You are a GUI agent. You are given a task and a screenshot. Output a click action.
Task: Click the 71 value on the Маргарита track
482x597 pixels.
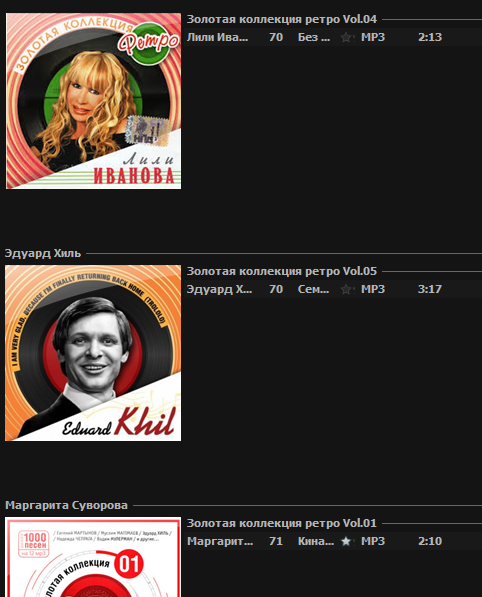[x=276, y=541]
